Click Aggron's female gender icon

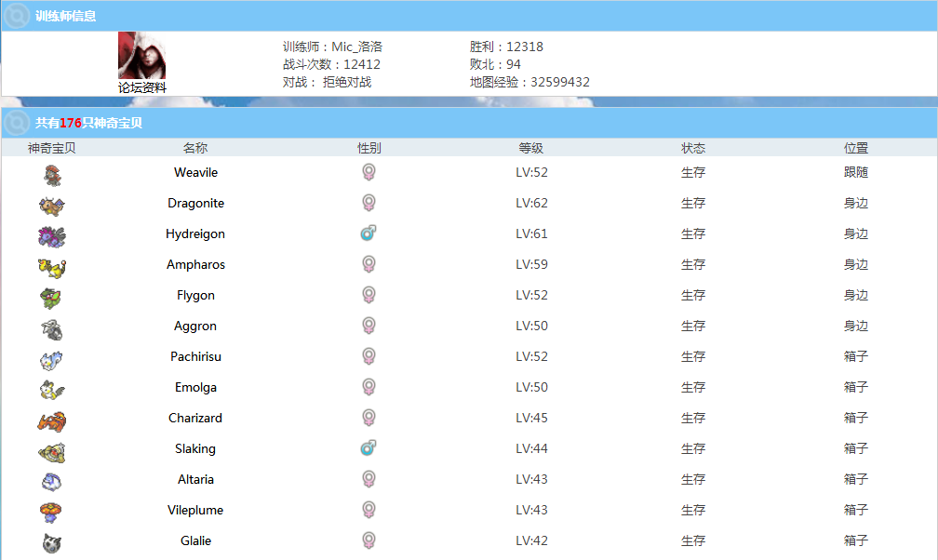click(x=369, y=326)
